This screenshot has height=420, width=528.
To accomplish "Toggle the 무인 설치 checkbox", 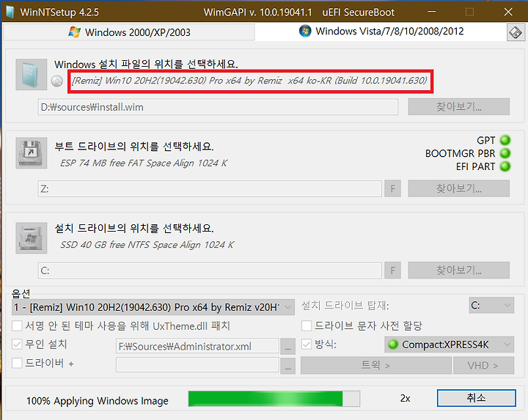I will click(17, 344).
